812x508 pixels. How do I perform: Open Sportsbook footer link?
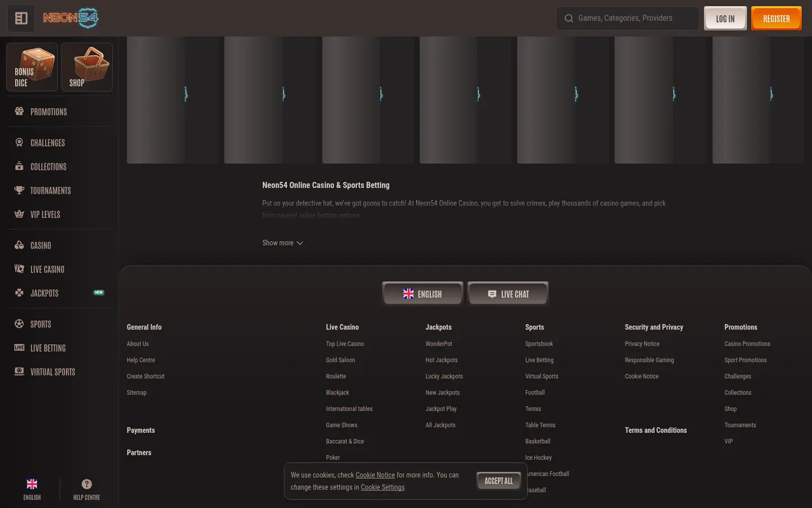click(x=539, y=344)
